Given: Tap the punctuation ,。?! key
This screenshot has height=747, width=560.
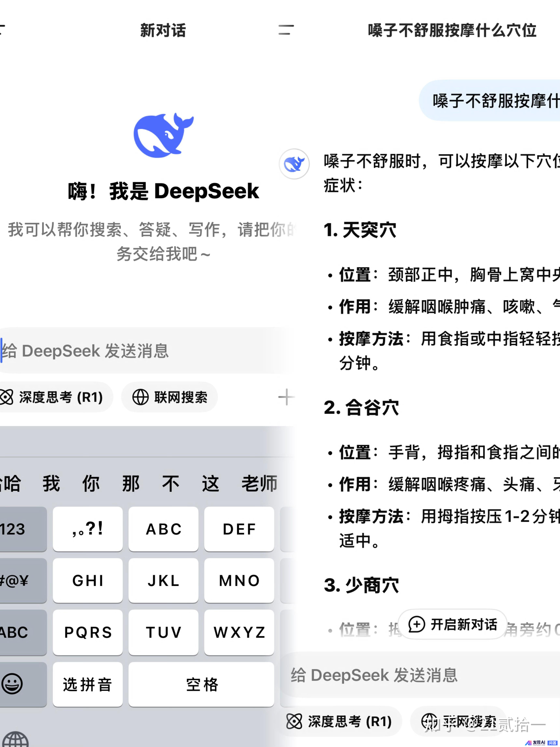Looking at the screenshot, I should (x=88, y=529).
